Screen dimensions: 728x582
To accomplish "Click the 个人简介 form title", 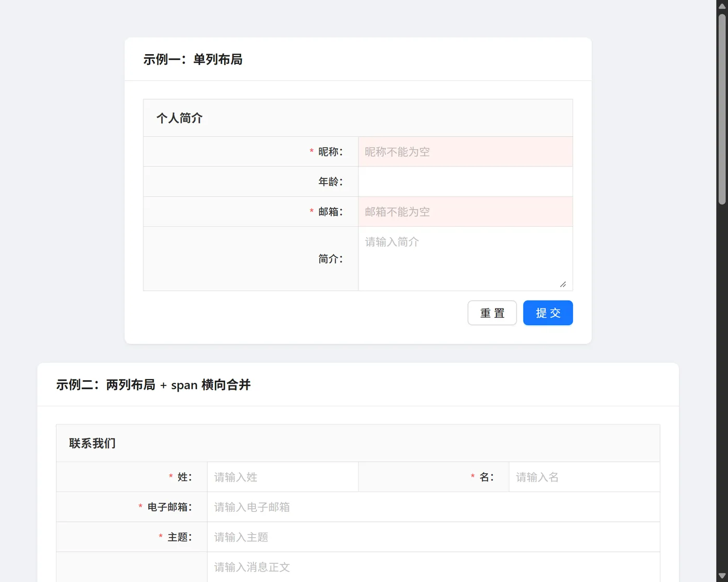I will (x=179, y=118).
